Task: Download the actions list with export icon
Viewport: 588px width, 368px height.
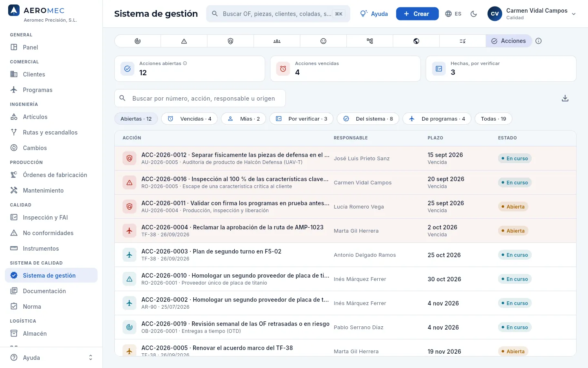Action: (565, 98)
